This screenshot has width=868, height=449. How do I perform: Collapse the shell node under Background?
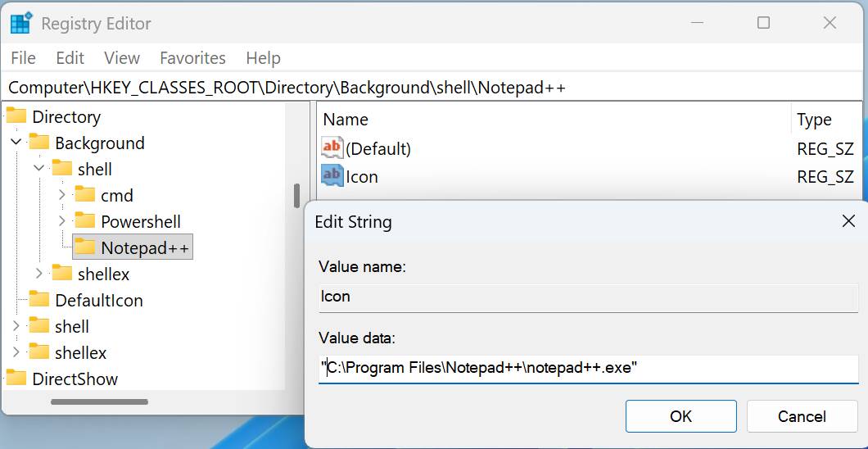(x=38, y=168)
